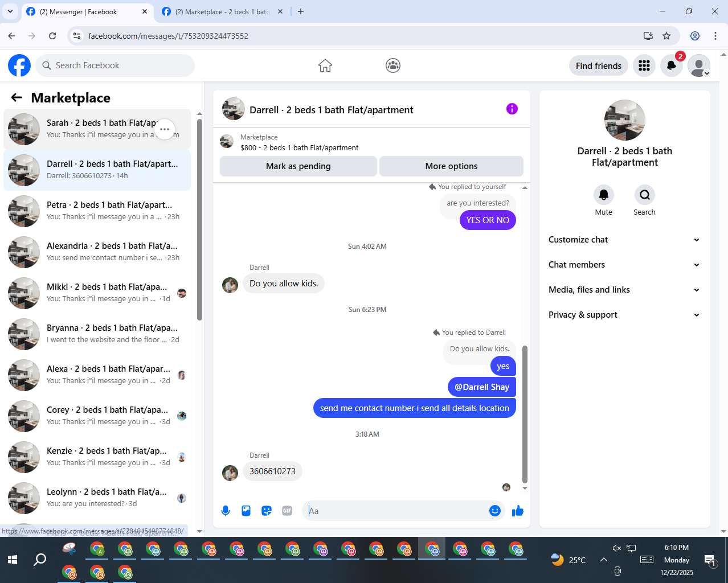The image size is (728, 583).
Task: Click Search Facebook field
Action: click(115, 65)
